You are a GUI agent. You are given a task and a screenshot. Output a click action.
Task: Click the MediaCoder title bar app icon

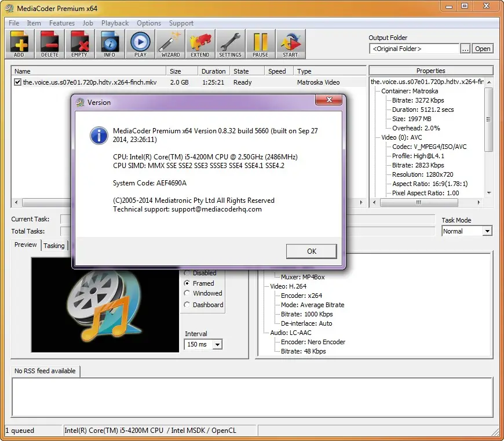(x=9, y=8)
